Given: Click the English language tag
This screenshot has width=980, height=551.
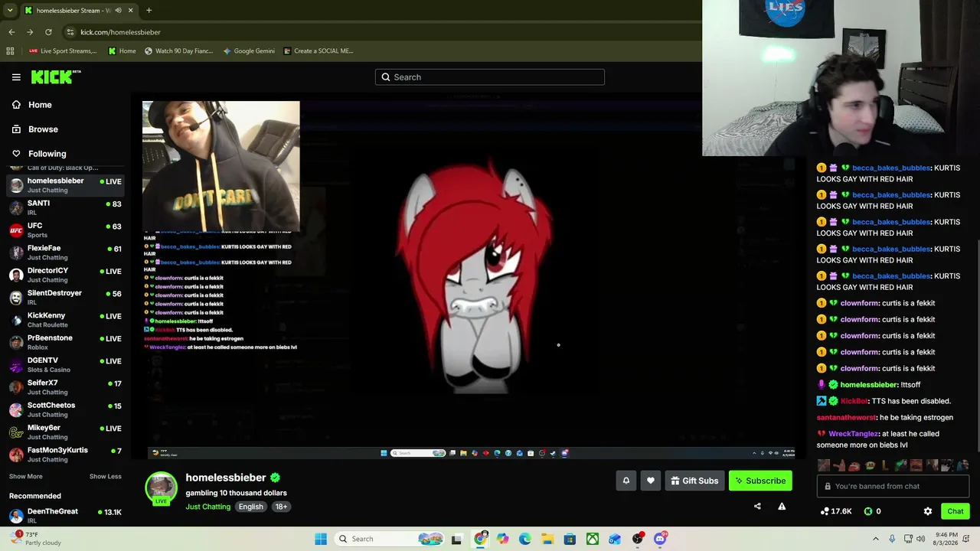Looking at the screenshot, I should (x=250, y=507).
